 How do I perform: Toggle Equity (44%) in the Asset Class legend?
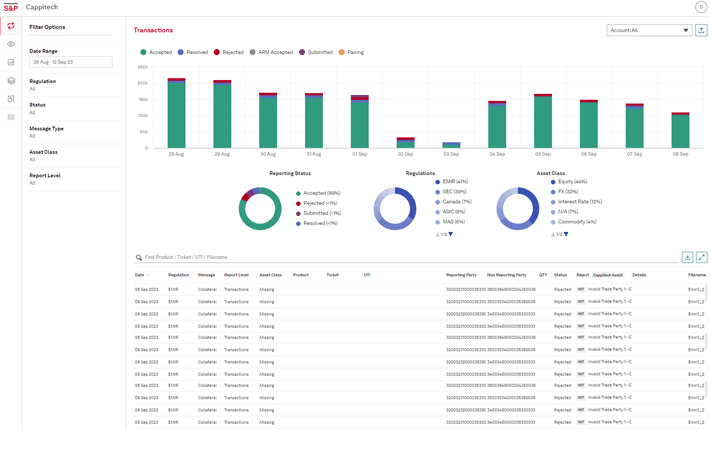(x=569, y=182)
